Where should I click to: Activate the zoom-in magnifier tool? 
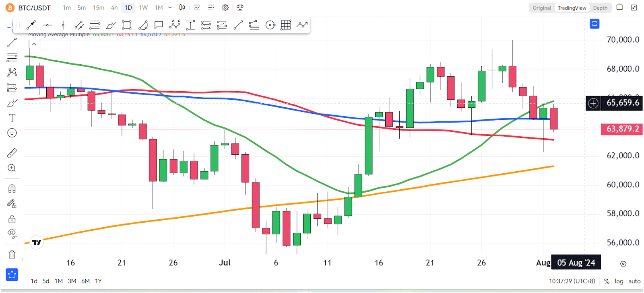click(x=12, y=168)
